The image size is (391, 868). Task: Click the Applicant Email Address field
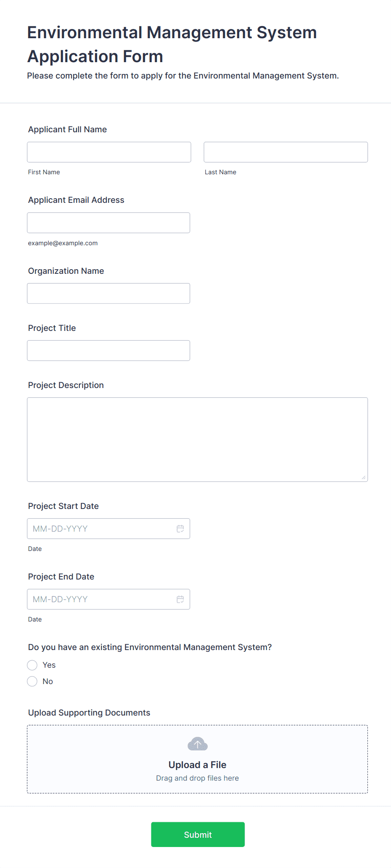[x=108, y=223]
